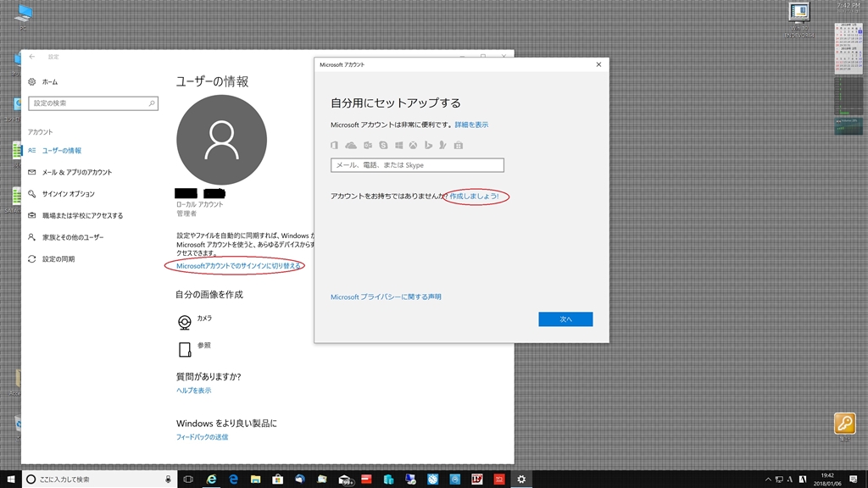
Task: Open サインイン オプション page
Action: click(68, 194)
